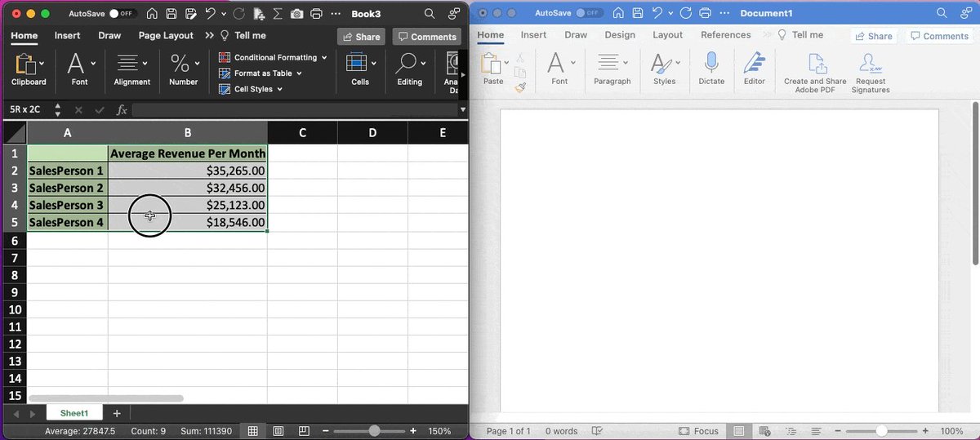Open the Insert tab in Excel
Image resolution: width=980 pixels, height=440 pixels.
point(67,36)
